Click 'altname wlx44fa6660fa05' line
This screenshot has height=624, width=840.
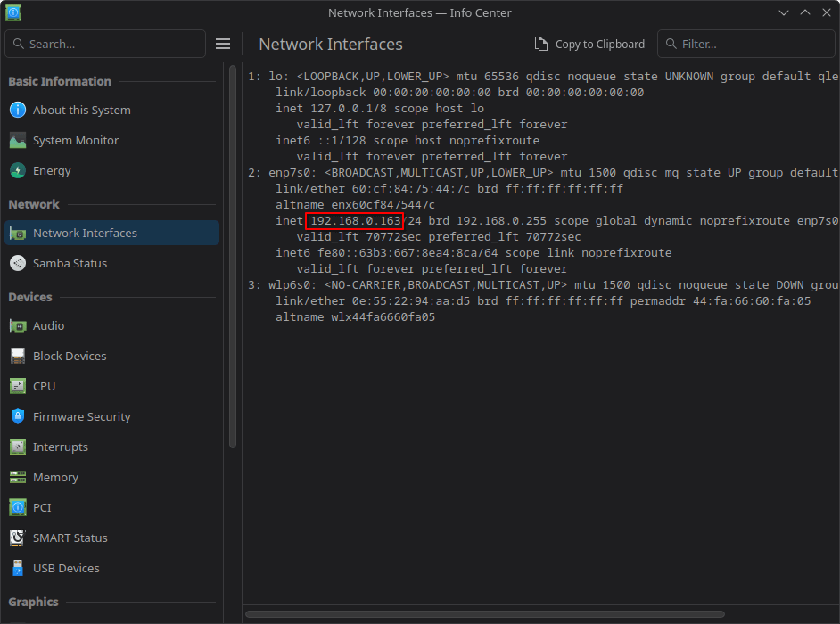point(355,317)
